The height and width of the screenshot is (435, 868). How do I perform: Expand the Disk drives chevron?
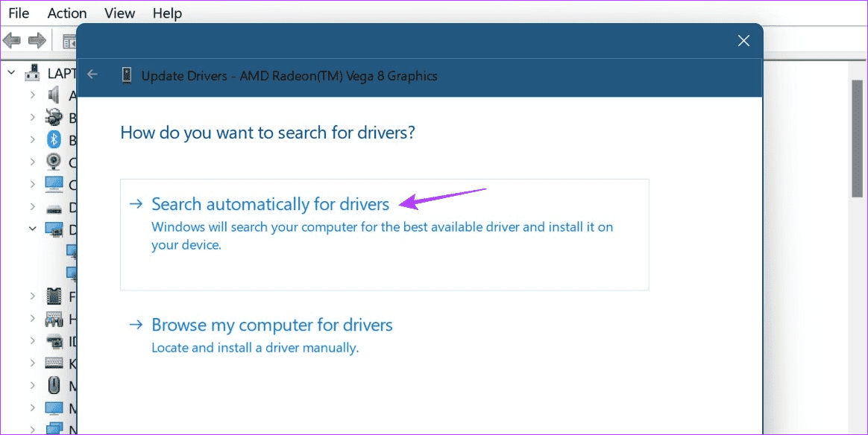tap(33, 206)
